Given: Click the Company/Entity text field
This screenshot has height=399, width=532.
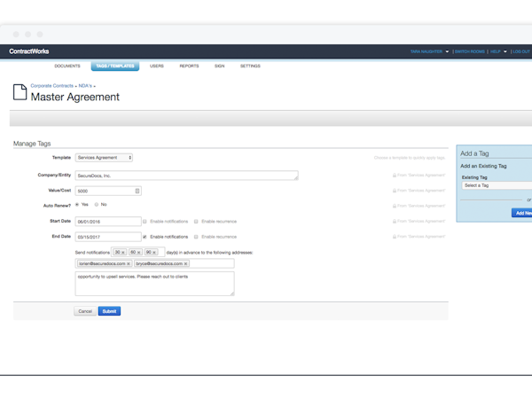Looking at the screenshot, I should pos(186,176).
